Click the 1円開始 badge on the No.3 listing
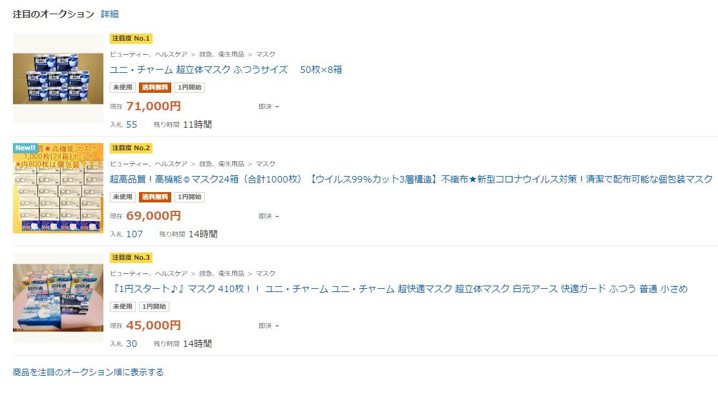 [x=155, y=306]
